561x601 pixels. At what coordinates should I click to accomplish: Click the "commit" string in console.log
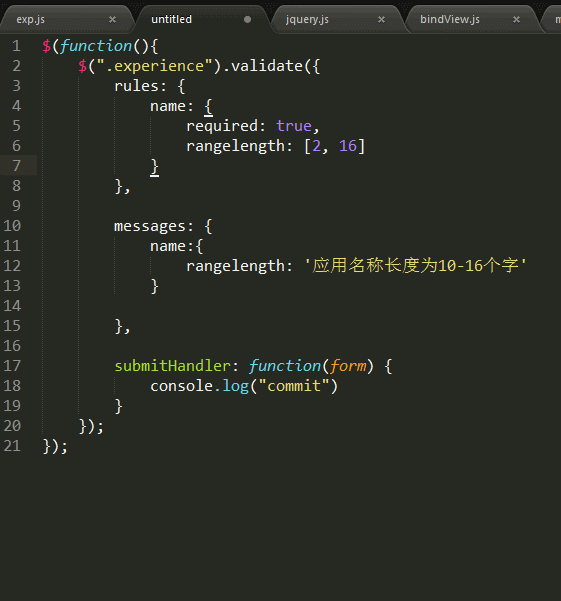294,386
